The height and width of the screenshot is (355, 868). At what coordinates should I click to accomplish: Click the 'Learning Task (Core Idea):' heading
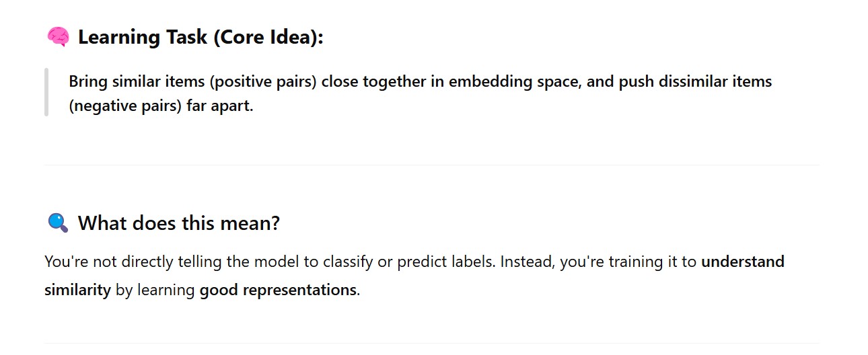[201, 38]
